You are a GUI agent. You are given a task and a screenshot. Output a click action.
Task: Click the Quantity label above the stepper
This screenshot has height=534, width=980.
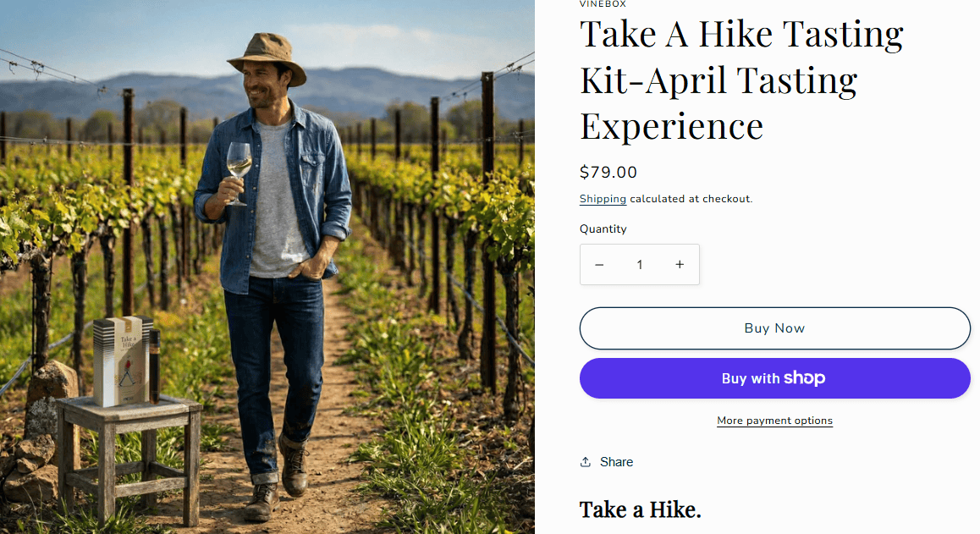(603, 228)
